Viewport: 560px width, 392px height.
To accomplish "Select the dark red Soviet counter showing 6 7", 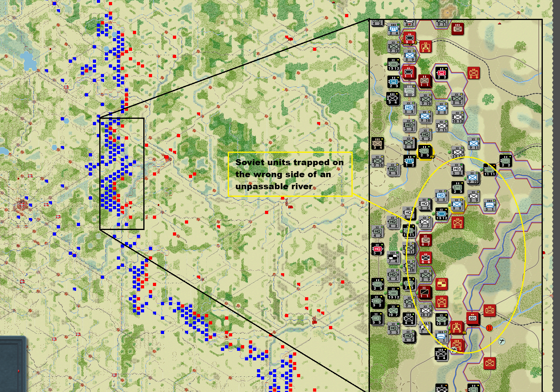I will tap(425, 240).
